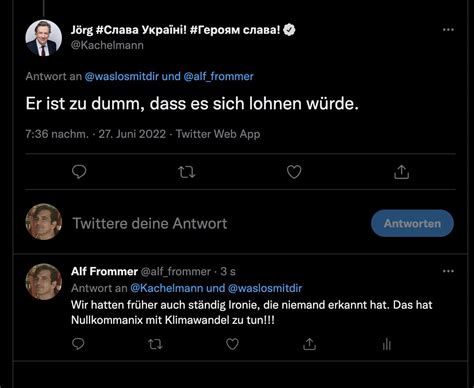
Task: Reply to Kachelmann's tweet via comment icon
Action: point(79,172)
